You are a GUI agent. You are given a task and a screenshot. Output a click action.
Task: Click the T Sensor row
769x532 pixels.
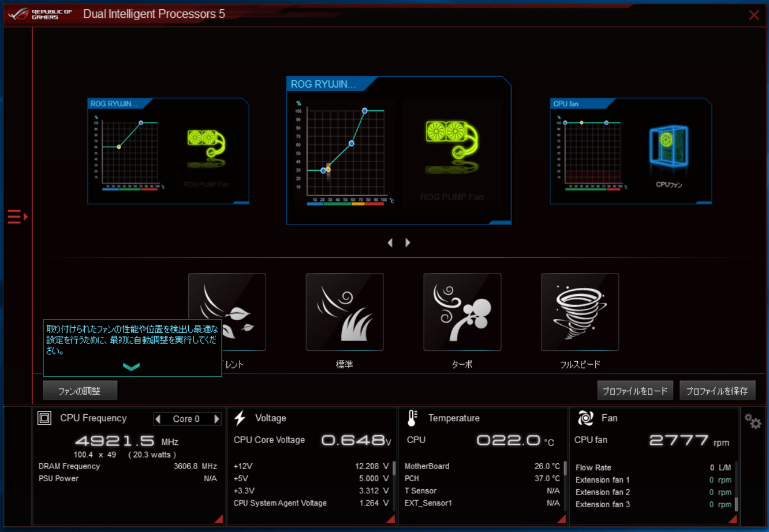[x=482, y=490]
